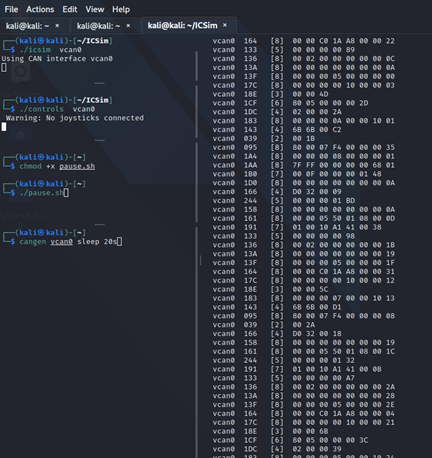Click row 143 with data 6B 6B 00 C2
This screenshot has height=458, width=432.
tap(277, 130)
